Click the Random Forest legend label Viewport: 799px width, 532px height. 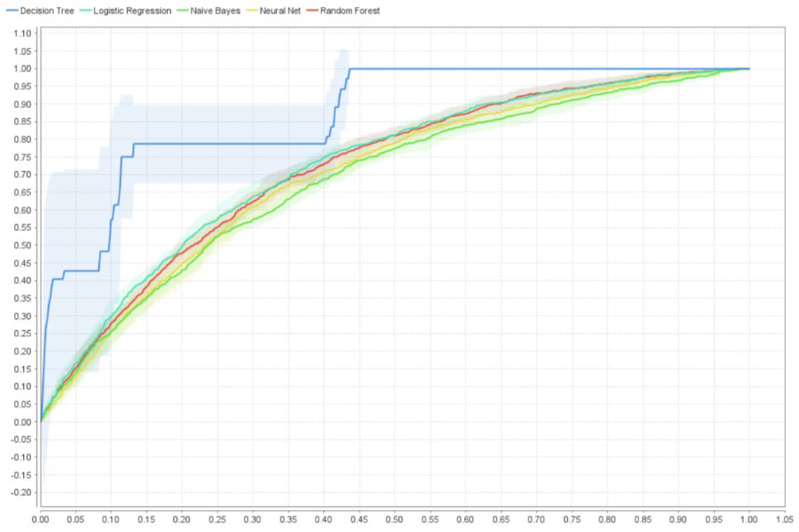350,11
